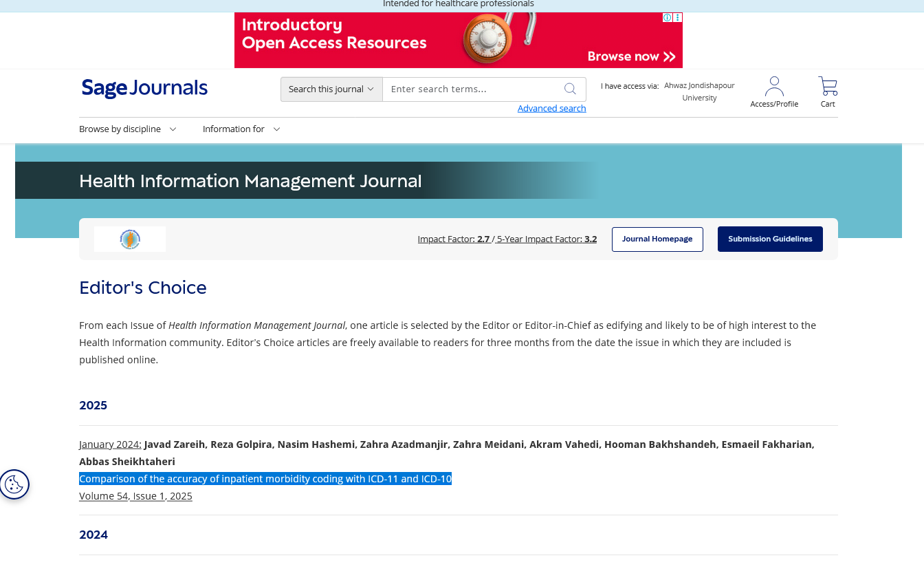Open the cookie settings icon
The image size is (924, 569).
point(14,484)
